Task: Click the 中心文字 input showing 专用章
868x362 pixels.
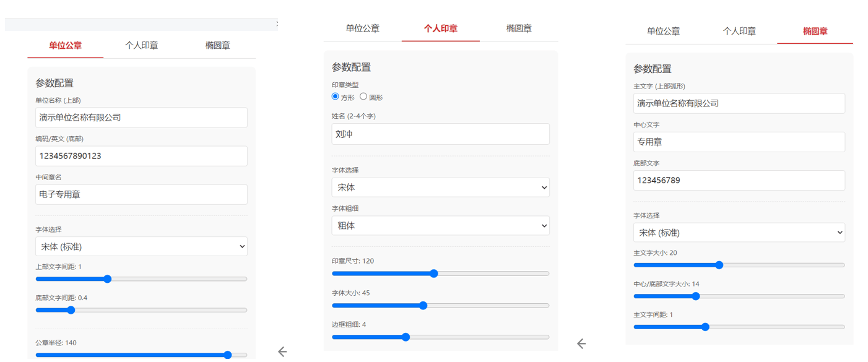Action: pyautogui.click(x=739, y=142)
